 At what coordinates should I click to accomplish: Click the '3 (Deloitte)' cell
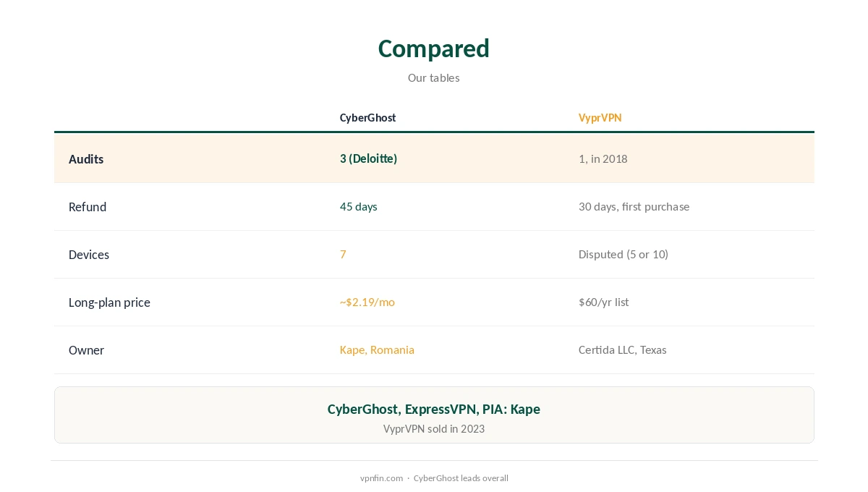pos(368,158)
